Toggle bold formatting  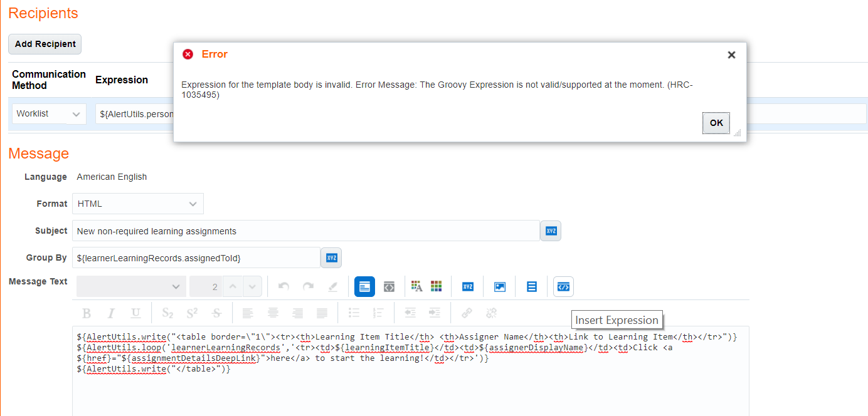click(x=87, y=313)
